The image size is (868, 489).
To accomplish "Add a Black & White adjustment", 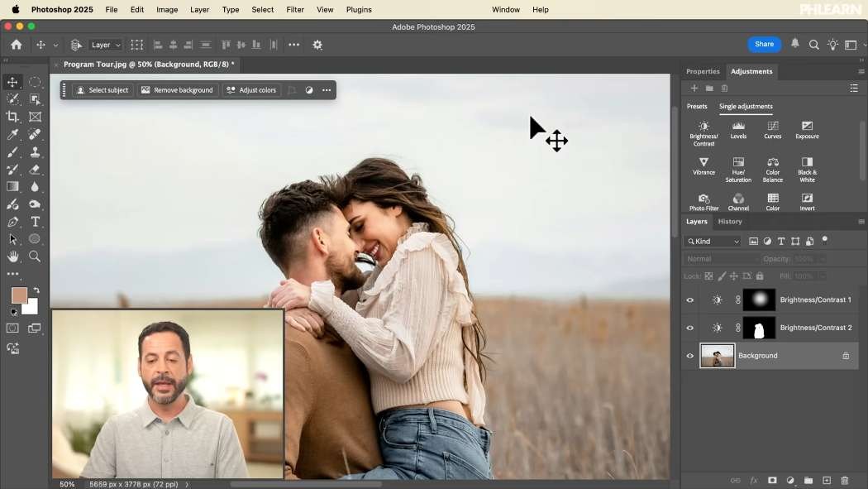I will click(x=807, y=170).
